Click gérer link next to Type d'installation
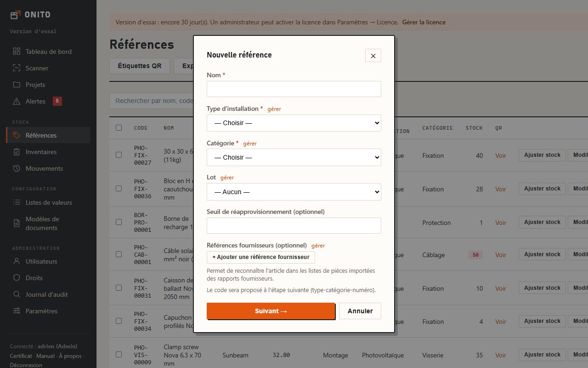This screenshot has height=368, width=588. (x=274, y=109)
